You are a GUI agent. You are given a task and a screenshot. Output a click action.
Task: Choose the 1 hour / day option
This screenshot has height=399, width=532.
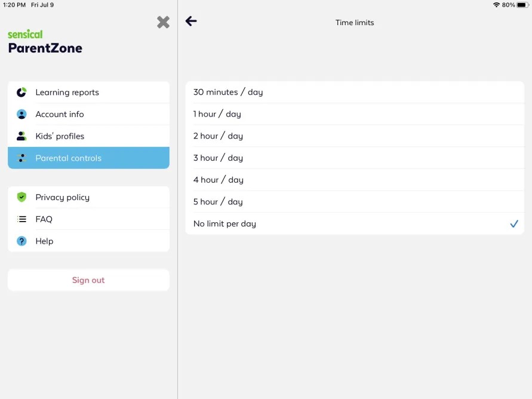355,114
